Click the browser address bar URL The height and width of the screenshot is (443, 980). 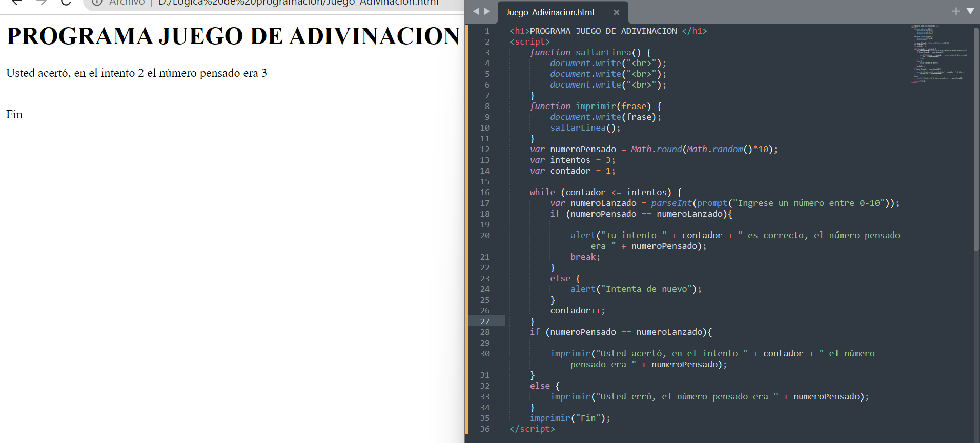point(298,3)
